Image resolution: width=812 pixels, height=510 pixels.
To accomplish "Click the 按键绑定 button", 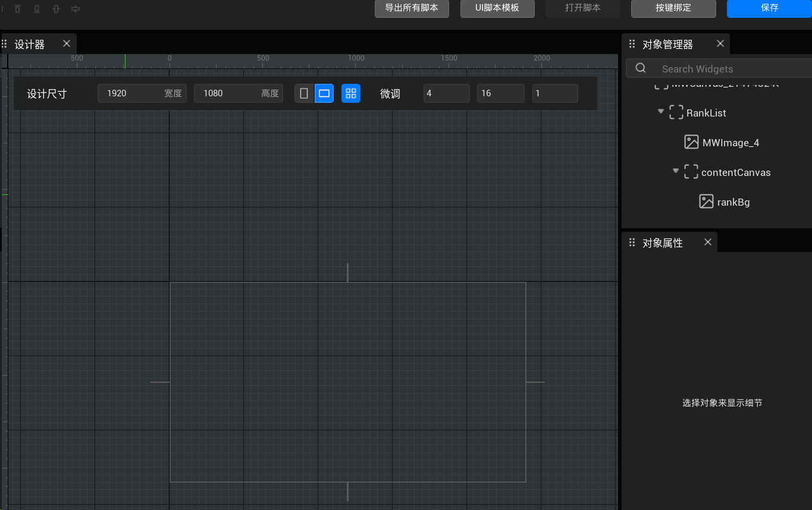I will point(673,8).
